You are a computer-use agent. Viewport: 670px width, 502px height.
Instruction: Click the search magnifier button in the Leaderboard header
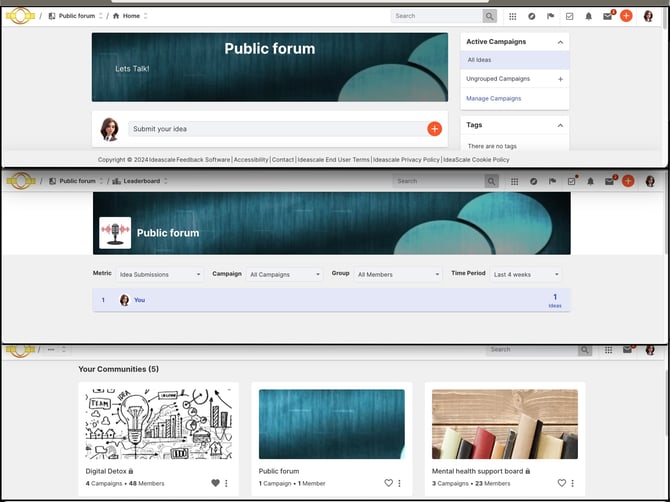point(491,181)
